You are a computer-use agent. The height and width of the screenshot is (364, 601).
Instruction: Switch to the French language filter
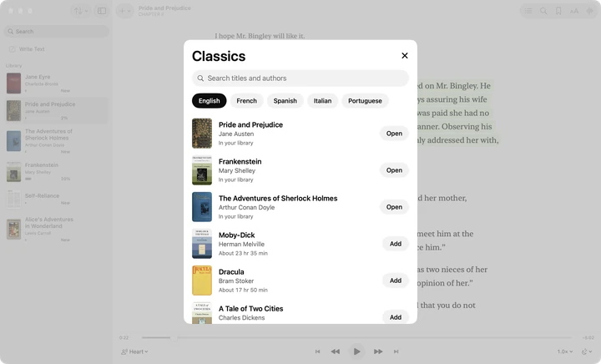point(246,101)
